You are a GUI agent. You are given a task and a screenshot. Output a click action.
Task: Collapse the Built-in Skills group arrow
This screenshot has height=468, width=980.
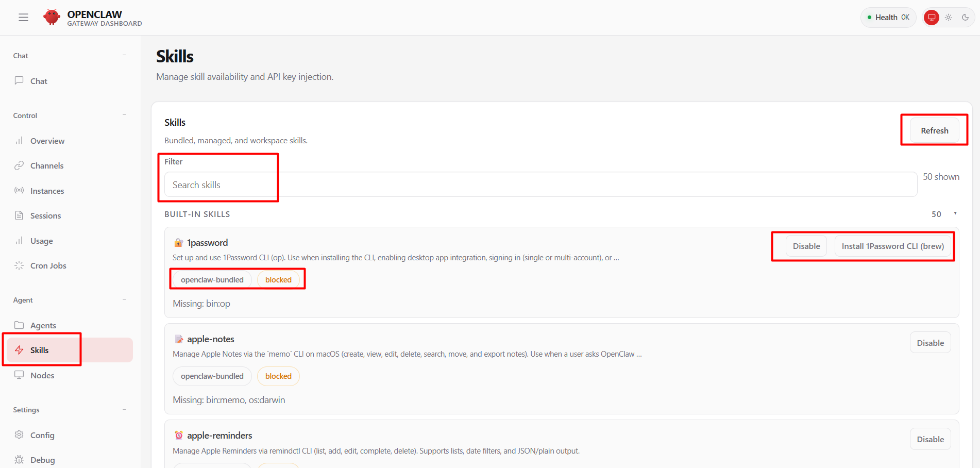click(955, 213)
